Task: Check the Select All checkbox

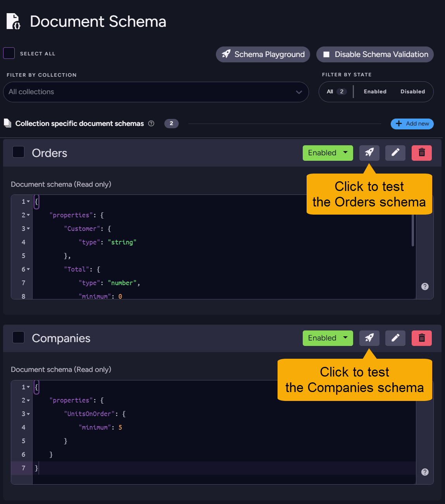Action: pos(9,53)
